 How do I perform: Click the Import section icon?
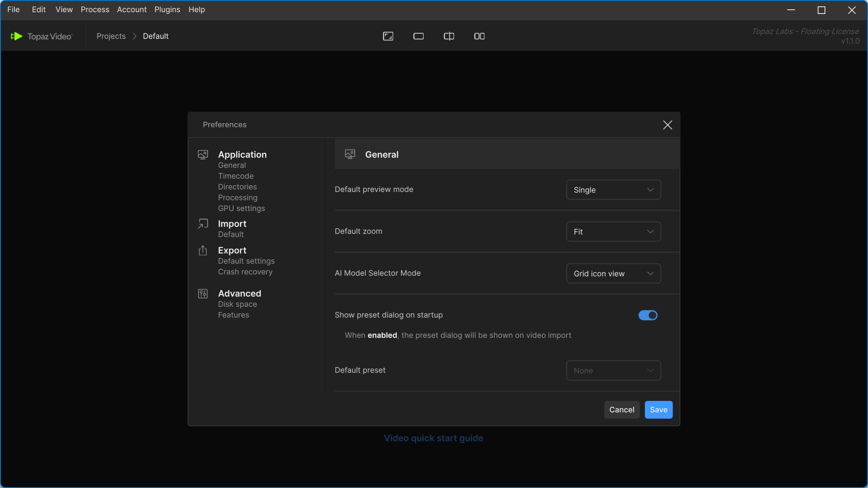[203, 224]
